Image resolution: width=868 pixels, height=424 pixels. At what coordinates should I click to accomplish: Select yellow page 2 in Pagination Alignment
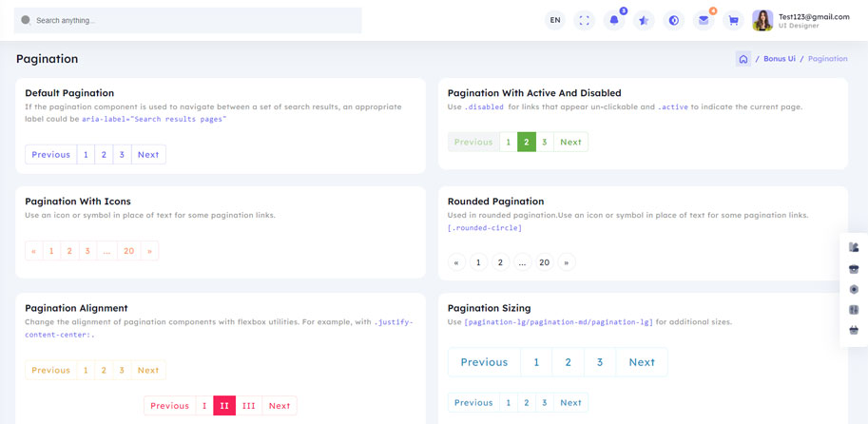point(104,371)
